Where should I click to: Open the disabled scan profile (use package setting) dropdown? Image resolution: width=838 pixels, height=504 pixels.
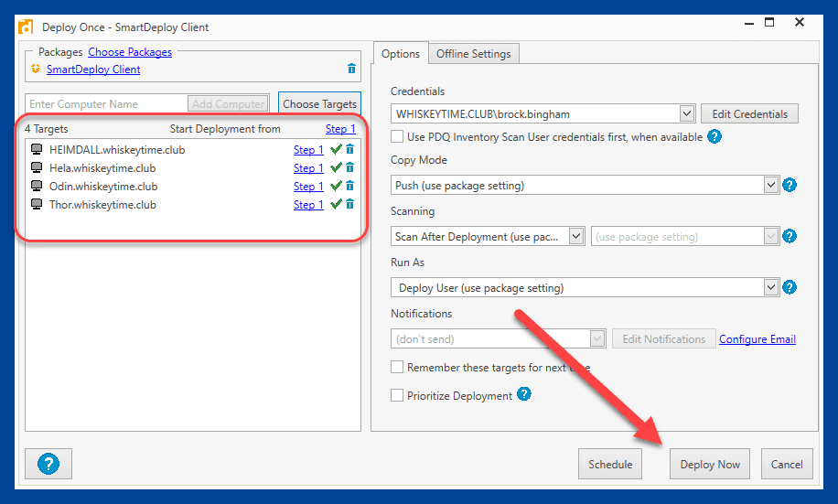pos(770,236)
